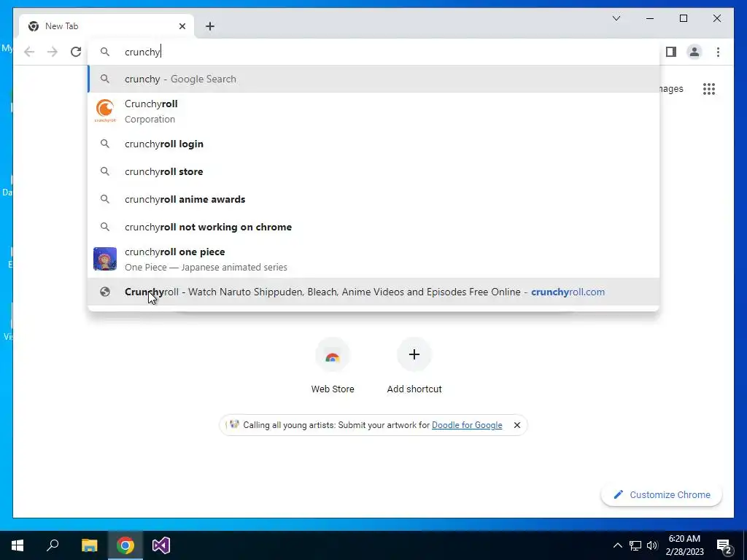
Task: Click the One Piece thumbnail image
Action: pyautogui.click(x=105, y=259)
